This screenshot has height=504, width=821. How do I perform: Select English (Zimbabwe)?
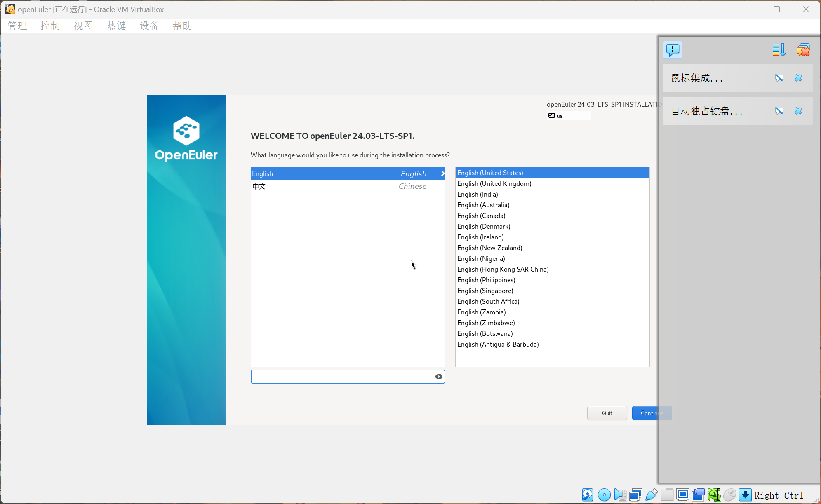click(x=553, y=323)
